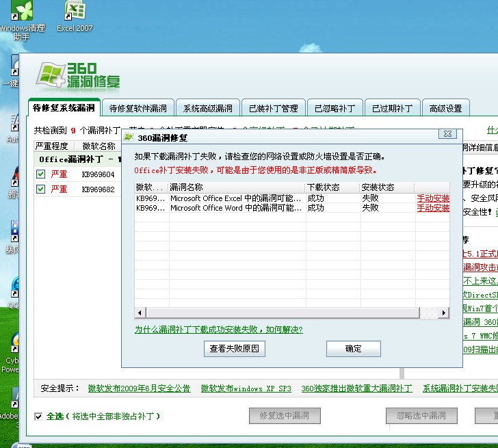Click the 微软名称 column header in main list

[99, 146]
